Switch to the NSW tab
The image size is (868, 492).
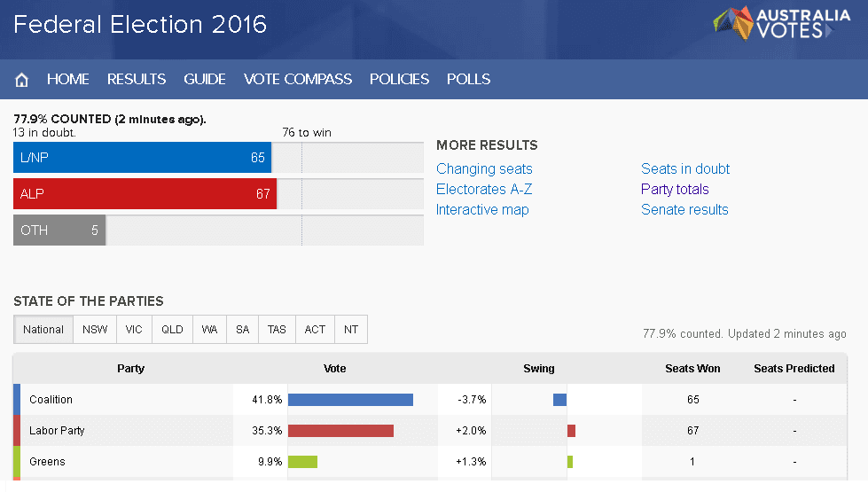pos(95,329)
